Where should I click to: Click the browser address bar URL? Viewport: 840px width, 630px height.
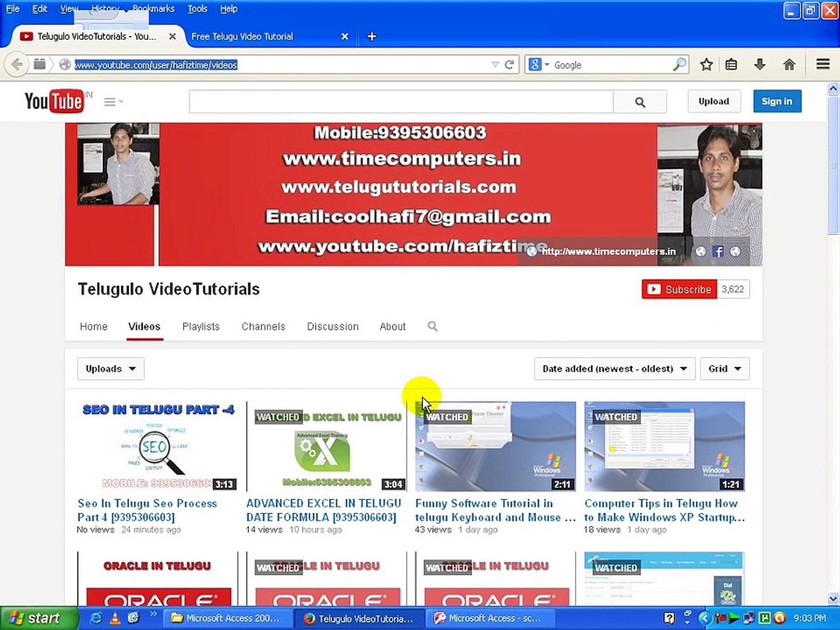tap(156, 65)
